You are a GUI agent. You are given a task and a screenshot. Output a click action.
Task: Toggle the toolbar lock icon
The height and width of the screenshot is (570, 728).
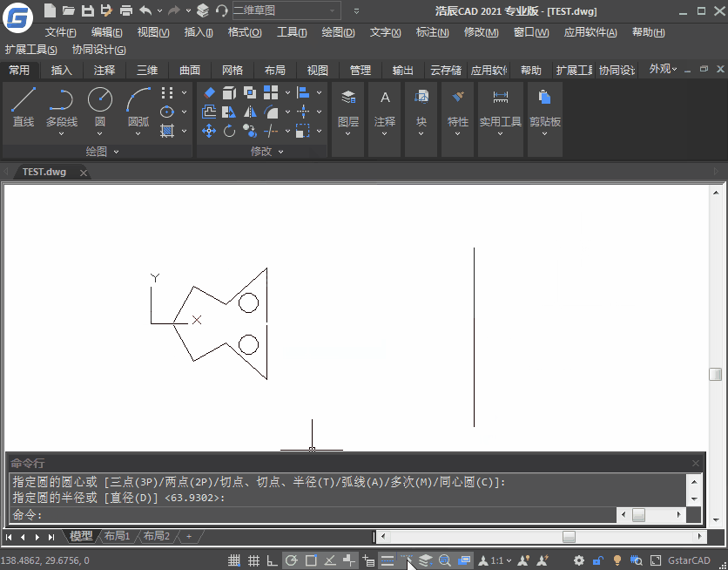598,560
